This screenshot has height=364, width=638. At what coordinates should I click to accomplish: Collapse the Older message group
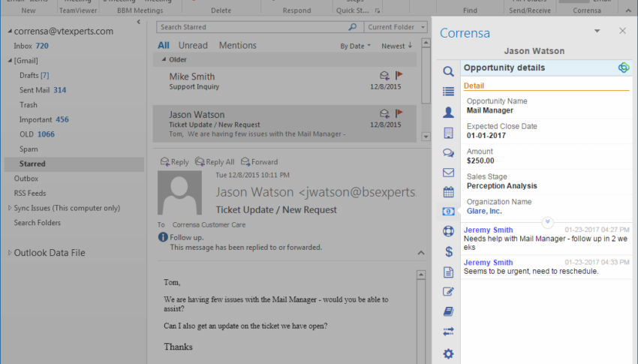(x=164, y=59)
